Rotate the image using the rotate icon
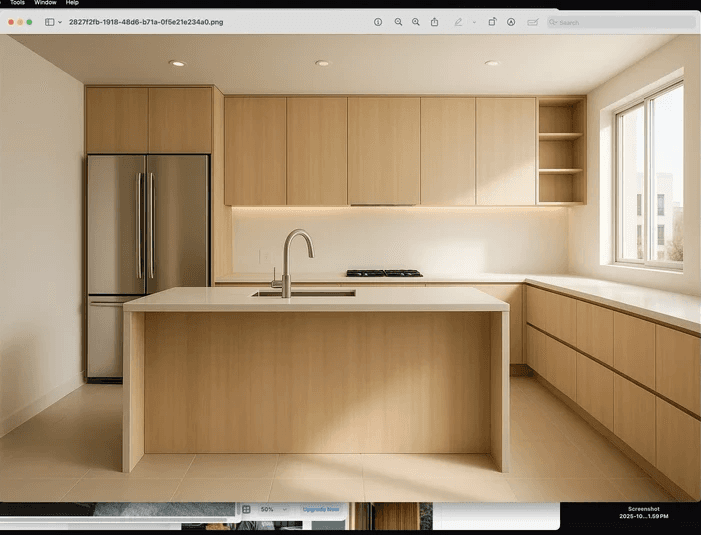This screenshot has width=701, height=535. pos(492,22)
